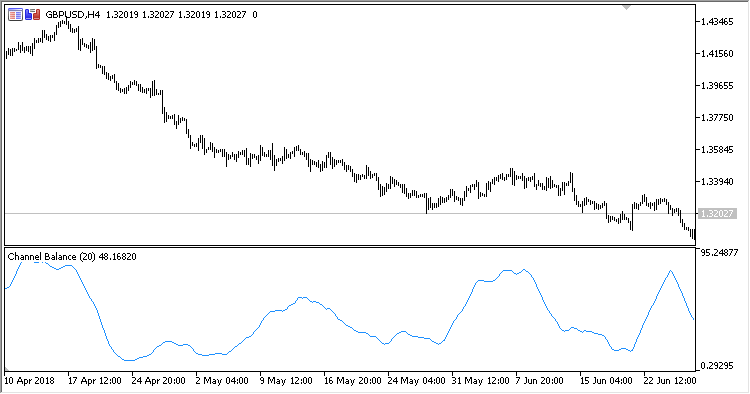
Task: Click the 7 Jun 20:00 time label
Action: point(539,381)
